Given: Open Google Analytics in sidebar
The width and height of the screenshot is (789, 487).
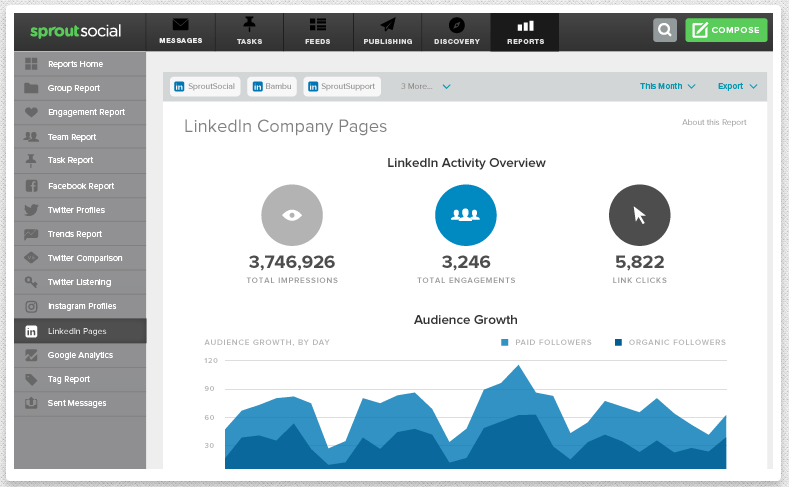Looking at the screenshot, I should (80, 355).
